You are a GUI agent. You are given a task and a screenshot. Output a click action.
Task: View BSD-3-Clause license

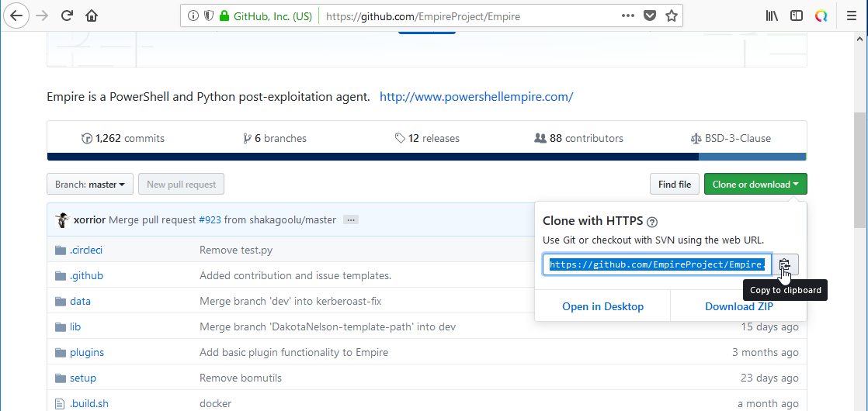click(731, 138)
